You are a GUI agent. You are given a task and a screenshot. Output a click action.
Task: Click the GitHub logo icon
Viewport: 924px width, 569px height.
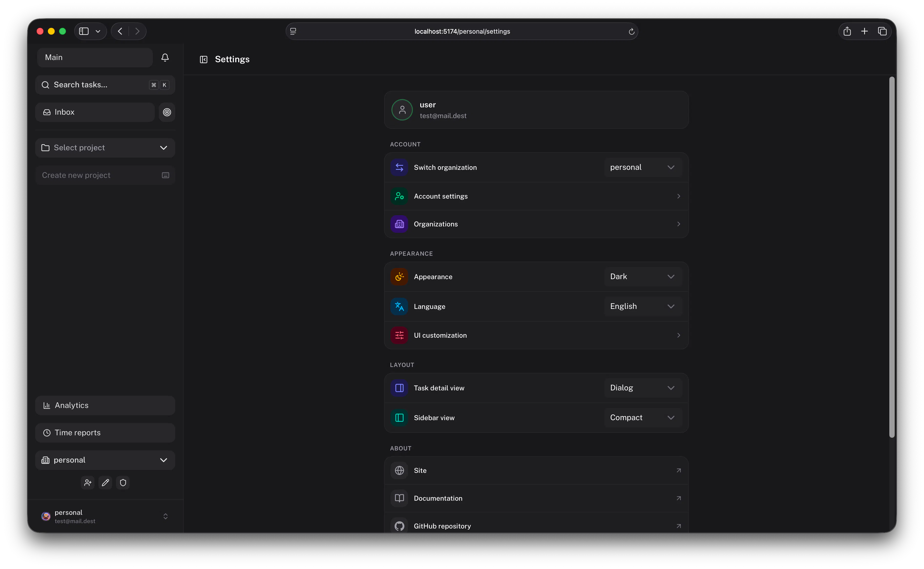tap(399, 526)
